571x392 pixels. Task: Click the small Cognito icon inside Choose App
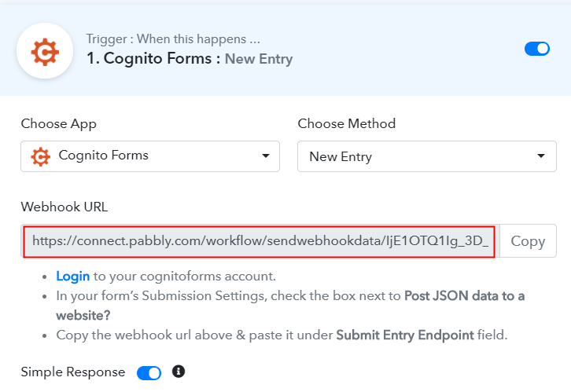click(40, 156)
